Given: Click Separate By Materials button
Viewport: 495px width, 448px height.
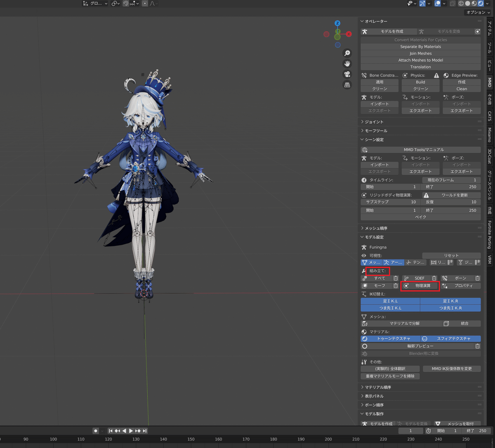Looking at the screenshot, I should pyautogui.click(x=421, y=47).
